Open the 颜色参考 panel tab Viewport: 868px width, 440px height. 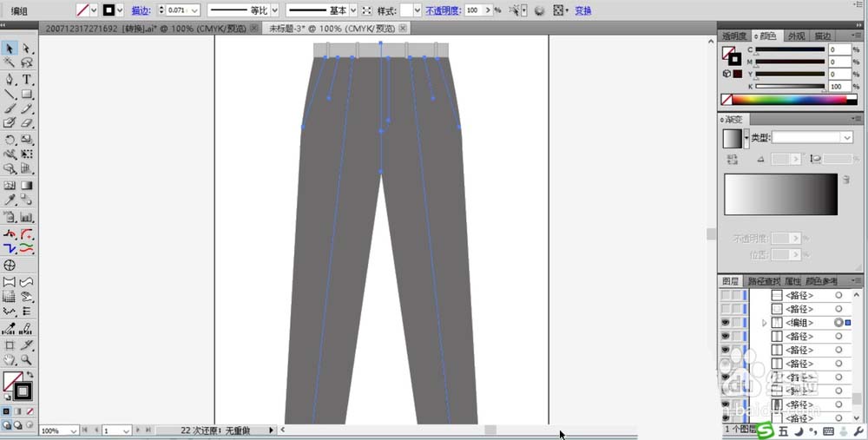click(x=822, y=281)
